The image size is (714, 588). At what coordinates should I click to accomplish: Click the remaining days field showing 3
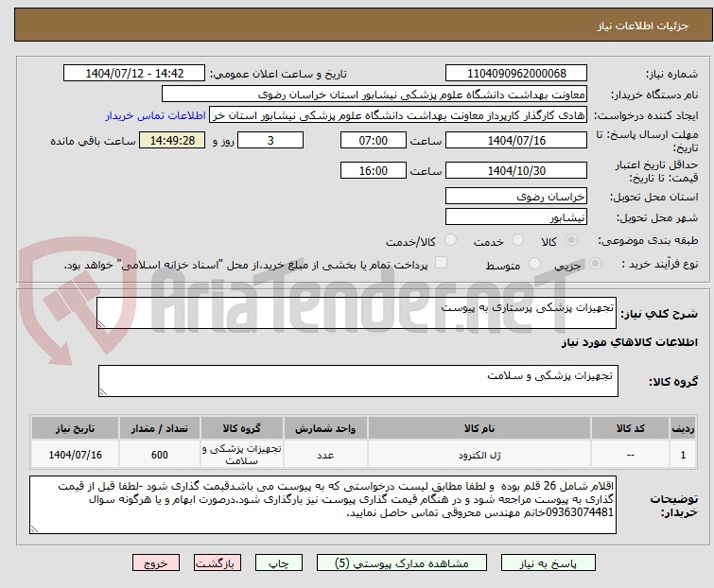(270, 140)
